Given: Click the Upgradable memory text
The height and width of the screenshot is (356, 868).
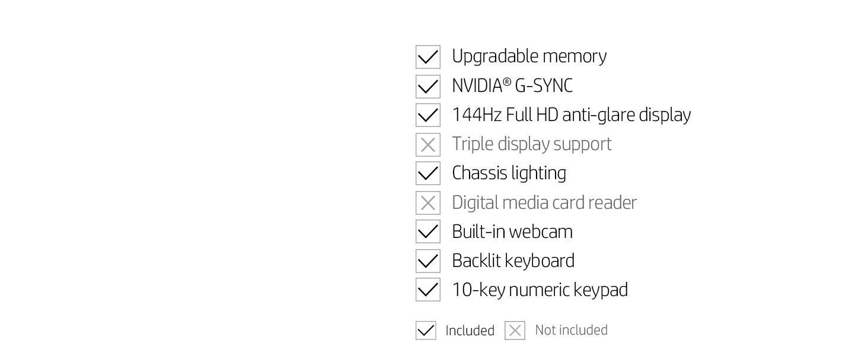Looking at the screenshot, I should (x=529, y=56).
